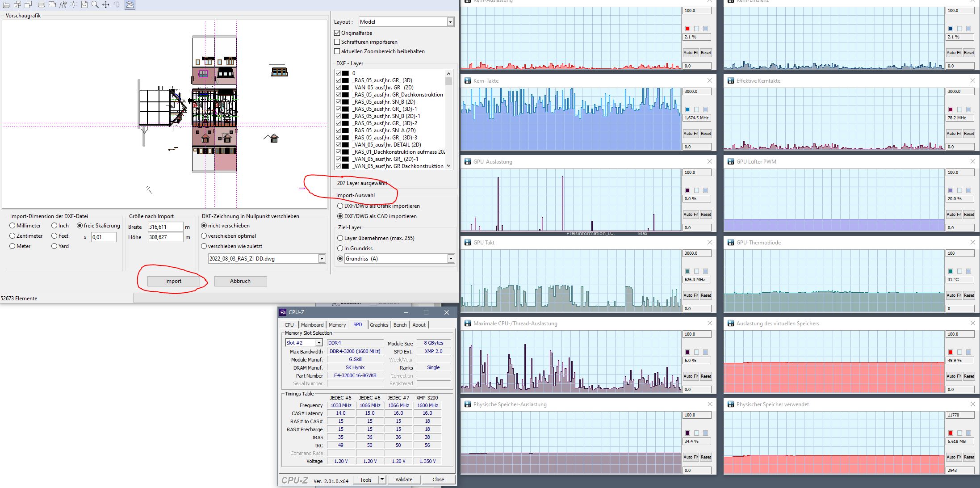Image resolution: width=980 pixels, height=488 pixels.
Task: Toggle the measuring tape tool icon
Action: [x=130, y=5]
